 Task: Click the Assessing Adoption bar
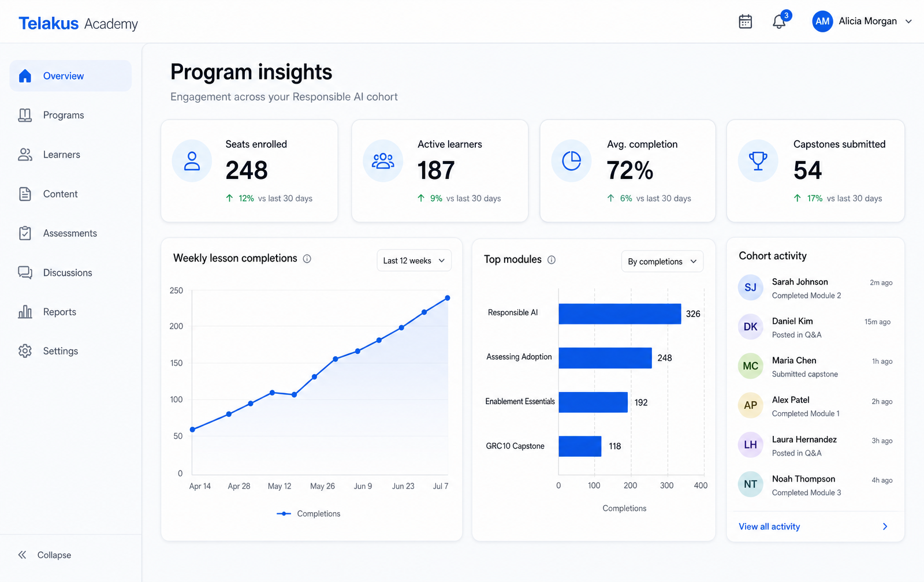pos(605,358)
